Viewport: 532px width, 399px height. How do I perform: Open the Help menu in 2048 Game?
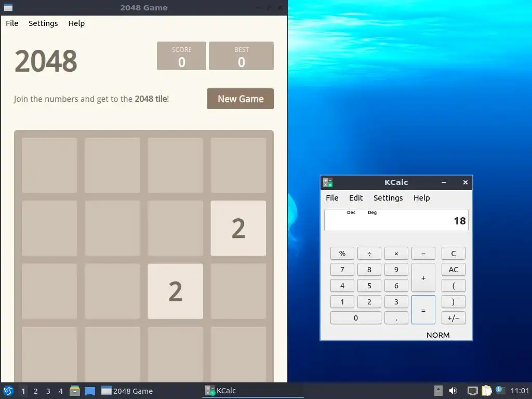tap(76, 23)
